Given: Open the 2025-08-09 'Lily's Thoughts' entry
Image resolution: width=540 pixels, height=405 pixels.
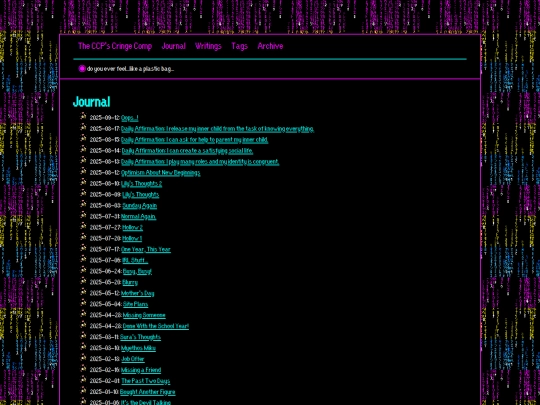Looking at the screenshot, I should pyautogui.click(x=141, y=195).
